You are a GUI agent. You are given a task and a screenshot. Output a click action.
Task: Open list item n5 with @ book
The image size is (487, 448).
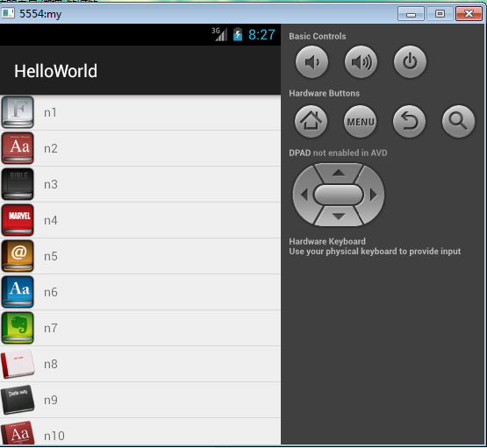point(140,256)
